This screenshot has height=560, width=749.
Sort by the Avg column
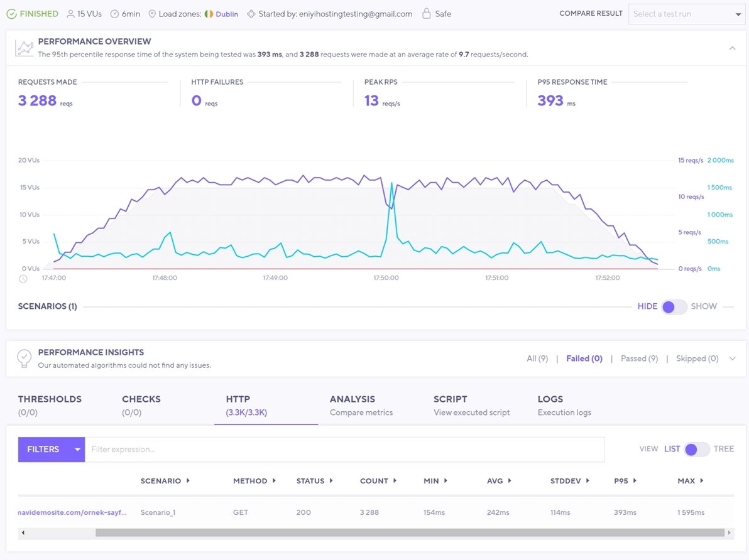coord(499,481)
